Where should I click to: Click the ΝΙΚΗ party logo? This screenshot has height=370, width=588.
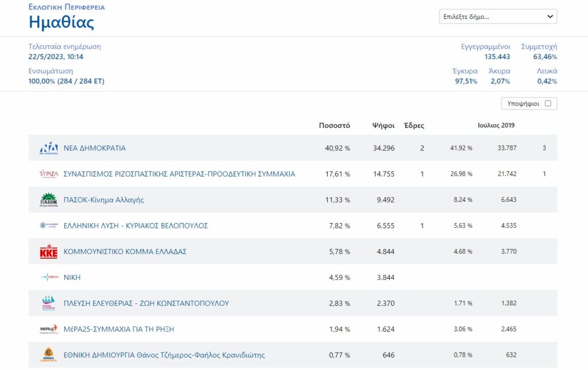pyautogui.click(x=49, y=277)
